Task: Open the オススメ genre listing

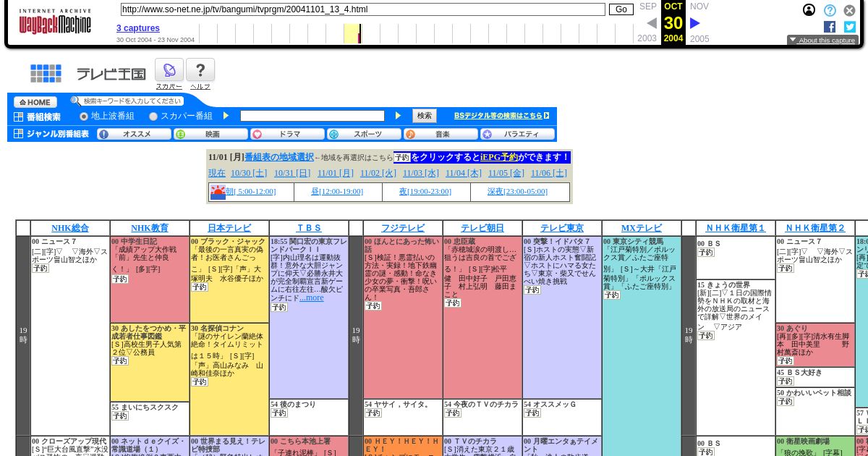Action: [x=135, y=134]
